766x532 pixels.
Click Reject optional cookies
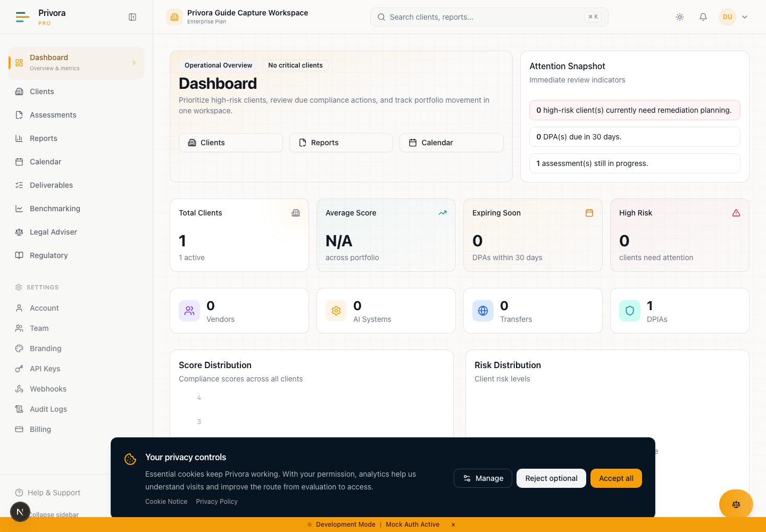(x=551, y=478)
